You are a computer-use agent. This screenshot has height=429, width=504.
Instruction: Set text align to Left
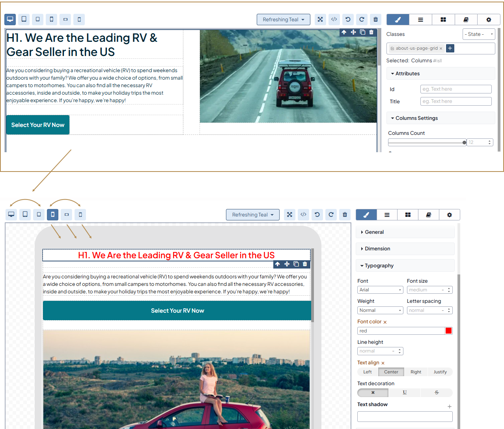368,372
